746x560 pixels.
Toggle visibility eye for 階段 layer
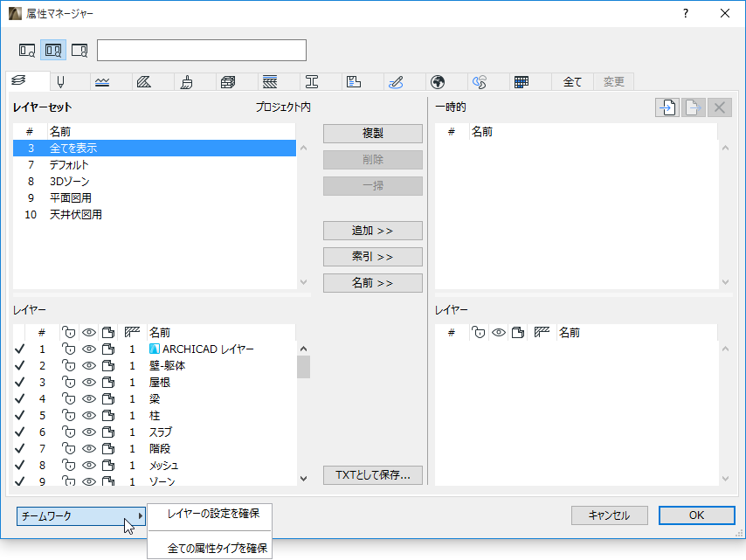point(89,449)
